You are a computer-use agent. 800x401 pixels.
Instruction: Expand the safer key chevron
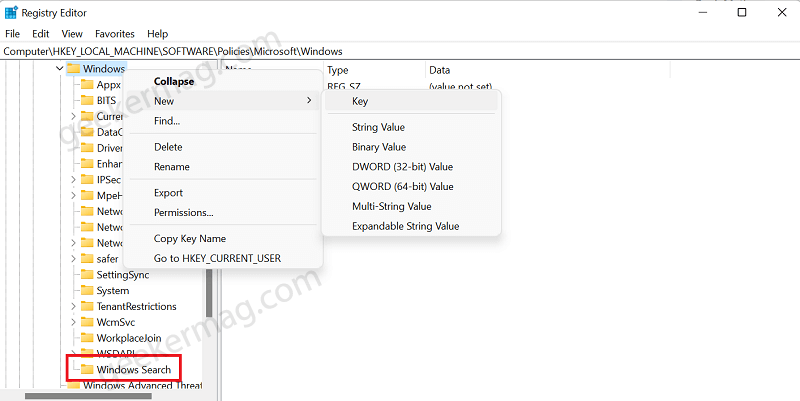[x=73, y=259]
